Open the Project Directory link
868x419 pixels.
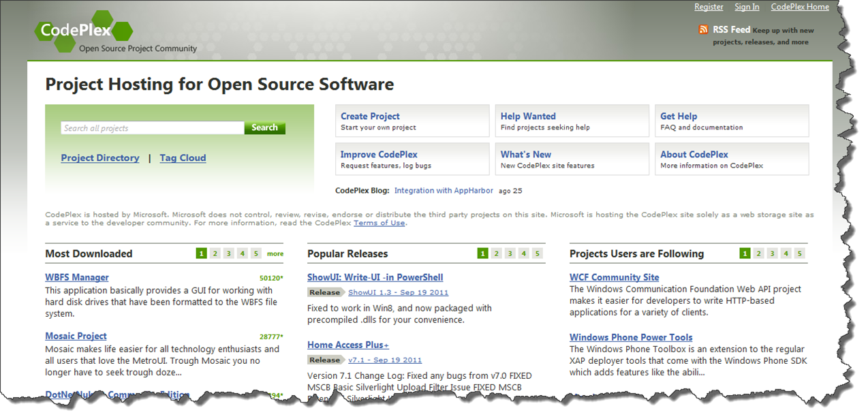coord(100,158)
